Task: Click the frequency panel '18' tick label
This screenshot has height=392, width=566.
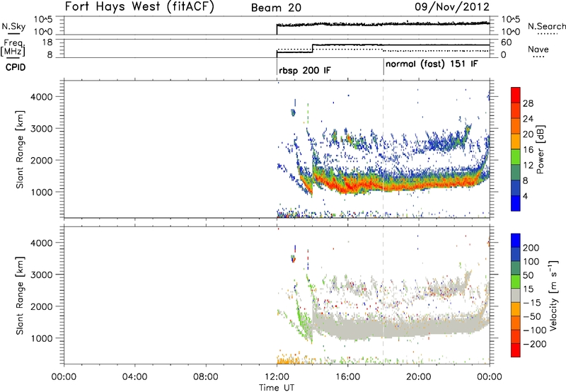Action: point(47,42)
